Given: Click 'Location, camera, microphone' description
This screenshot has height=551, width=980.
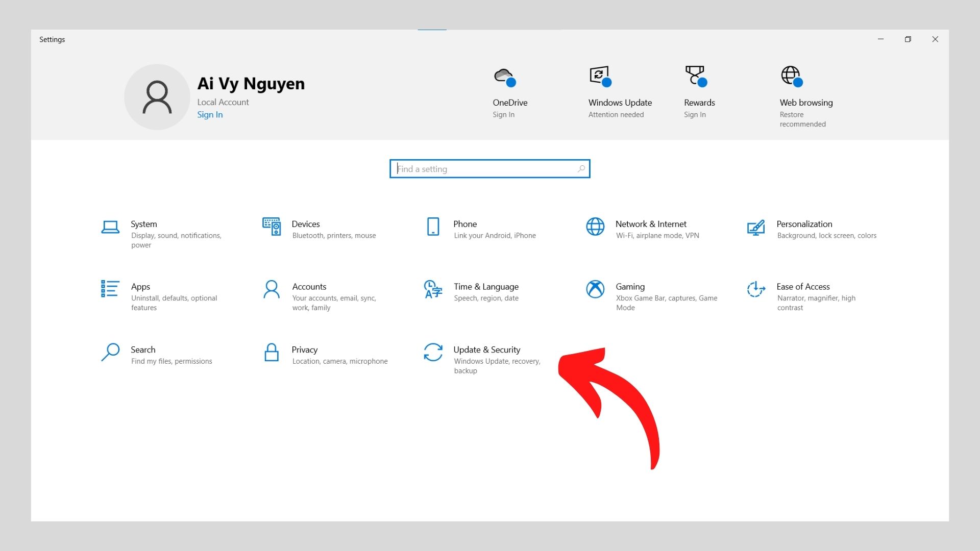Looking at the screenshot, I should (340, 361).
